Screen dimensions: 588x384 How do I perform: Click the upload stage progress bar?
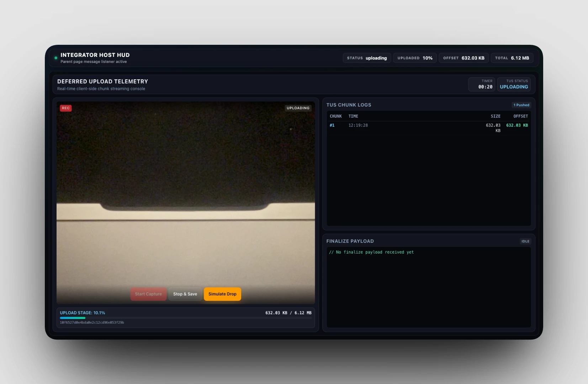pos(186,318)
